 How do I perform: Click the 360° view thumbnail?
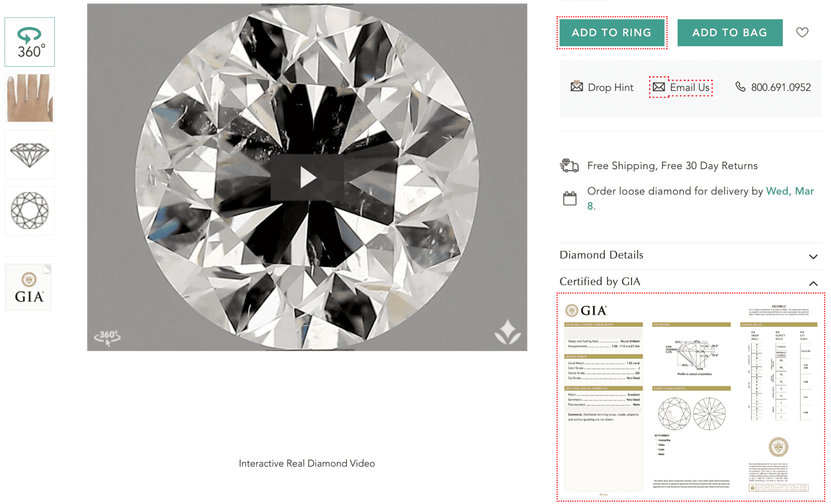[x=30, y=42]
